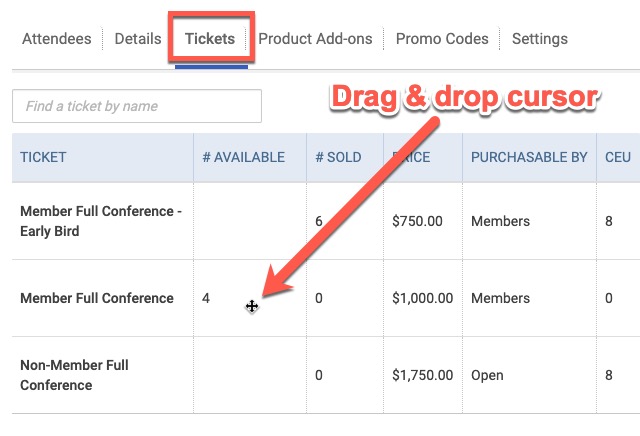Click the Open purchasable-by cell

click(487, 375)
